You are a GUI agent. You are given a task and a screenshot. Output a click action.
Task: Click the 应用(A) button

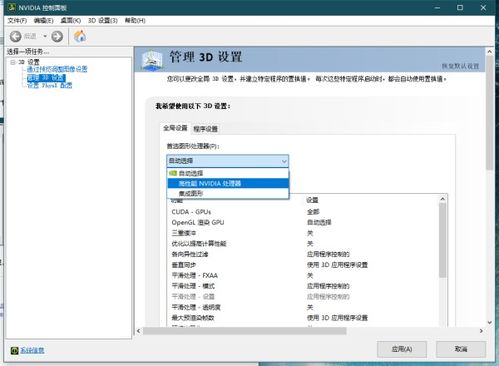[402, 349]
